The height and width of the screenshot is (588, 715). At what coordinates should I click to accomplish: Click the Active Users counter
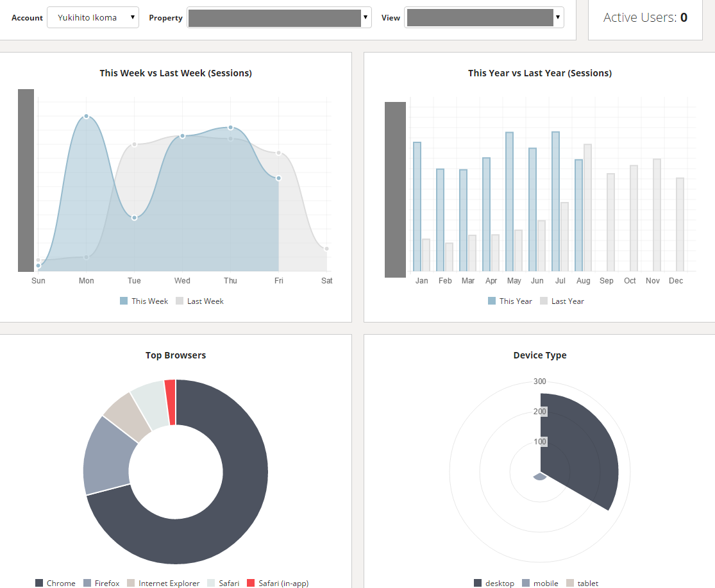click(x=645, y=17)
